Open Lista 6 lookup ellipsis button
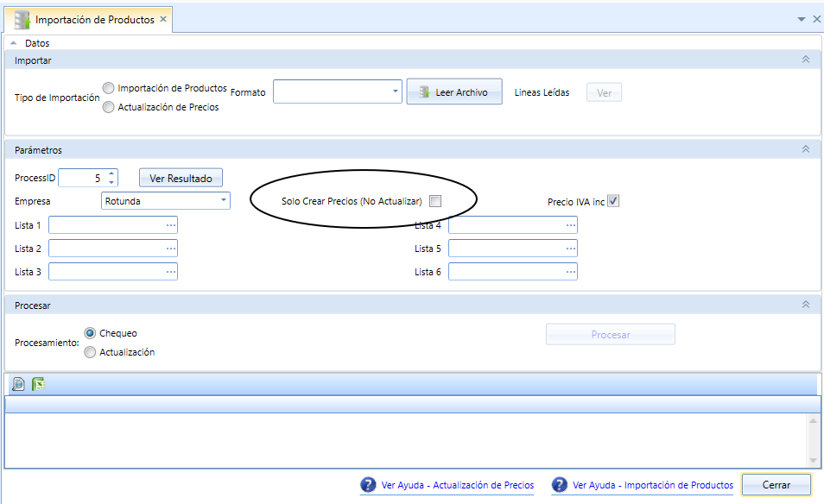The image size is (824, 504). pos(571,272)
